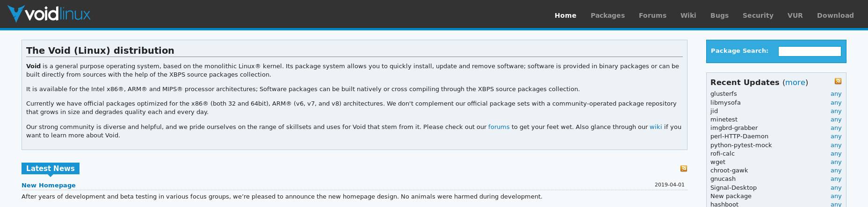Open the Forums navigation item
The height and width of the screenshot is (207, 868).
(652, 15)
